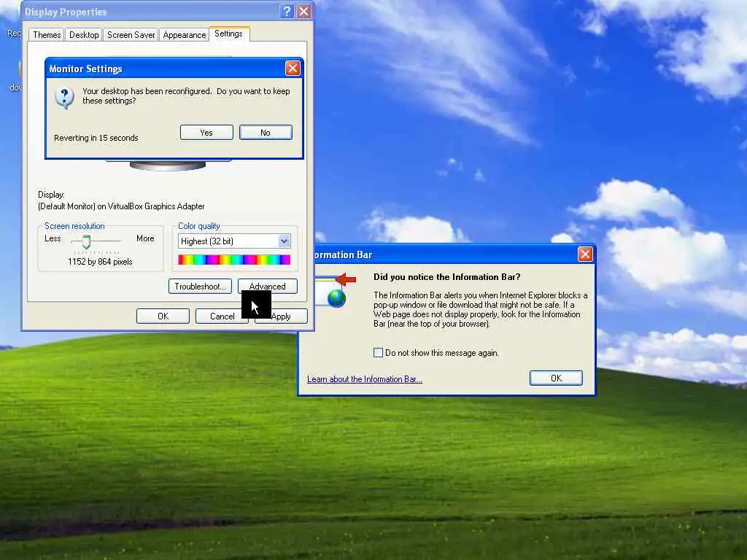
Task: Check Do not show this message again
Action: tap(379, 353)
